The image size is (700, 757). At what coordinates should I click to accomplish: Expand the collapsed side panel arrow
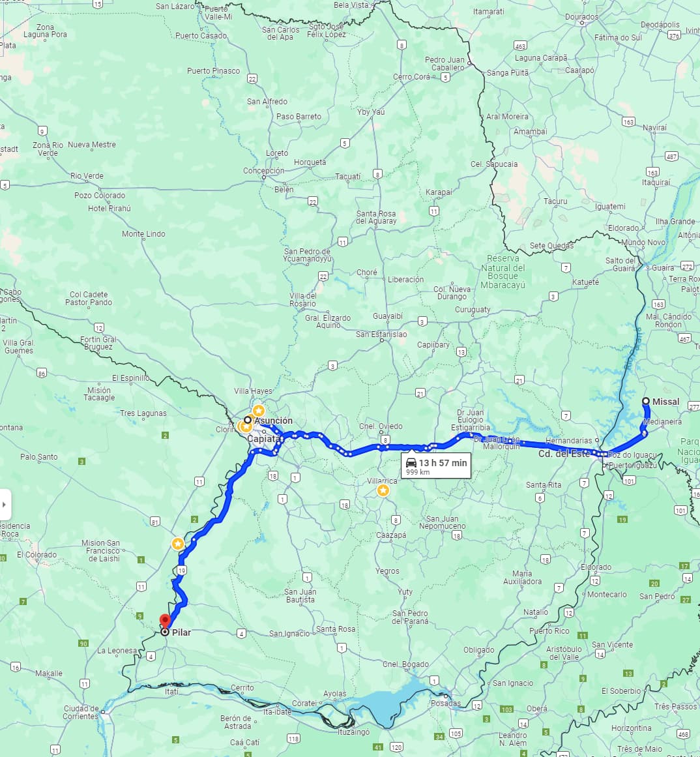5,505
